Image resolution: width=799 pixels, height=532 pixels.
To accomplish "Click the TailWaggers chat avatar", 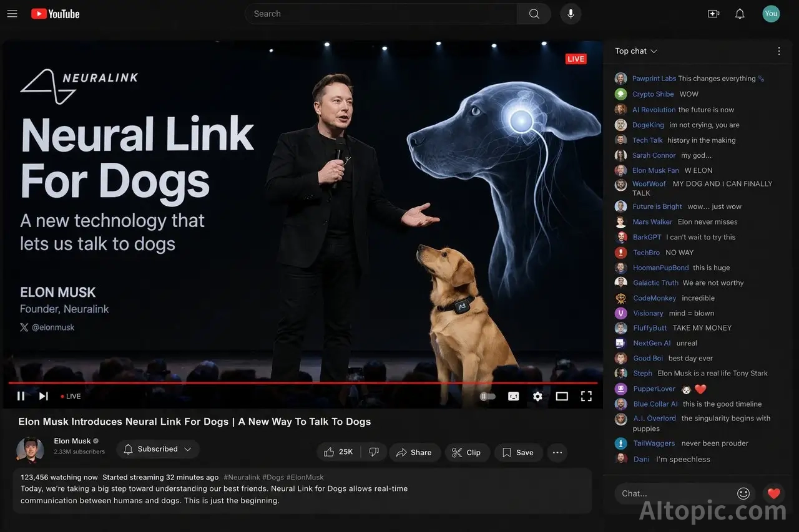I will 620,443.
